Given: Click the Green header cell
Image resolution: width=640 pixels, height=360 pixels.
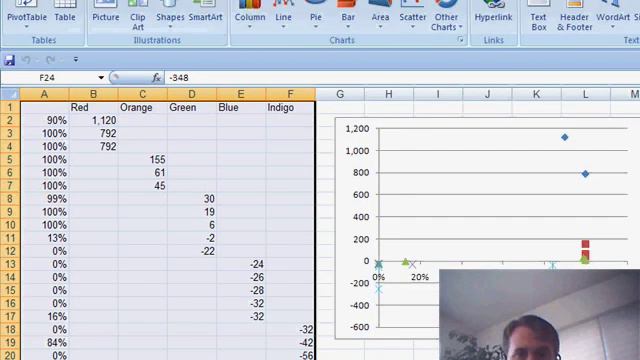Looking at the screenshot, I should tap(192, 107).
